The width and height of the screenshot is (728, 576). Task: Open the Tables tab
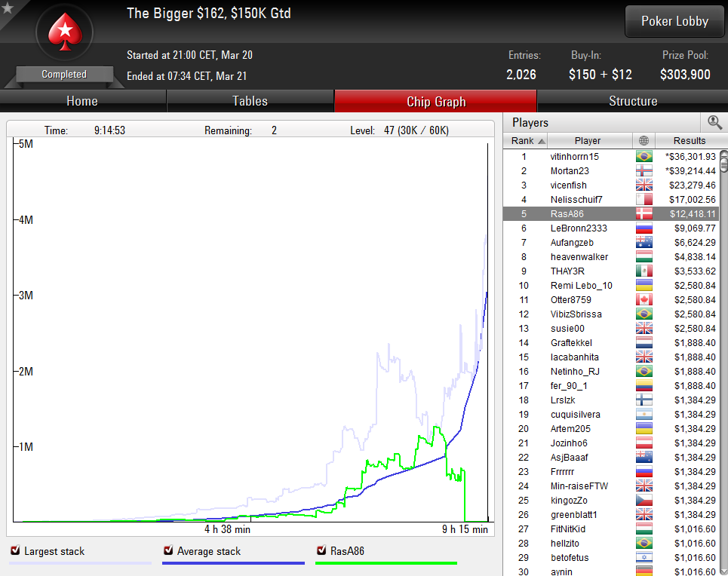coord(250,101)
